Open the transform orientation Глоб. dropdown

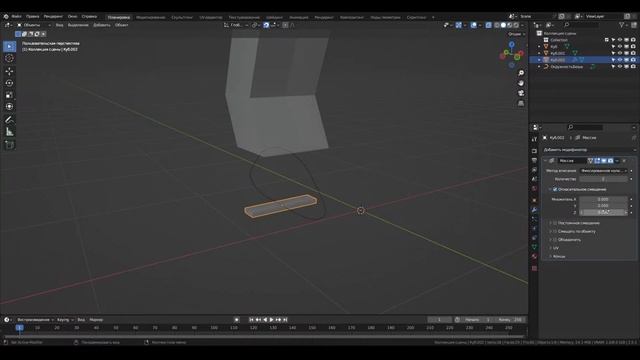(236, 25)
